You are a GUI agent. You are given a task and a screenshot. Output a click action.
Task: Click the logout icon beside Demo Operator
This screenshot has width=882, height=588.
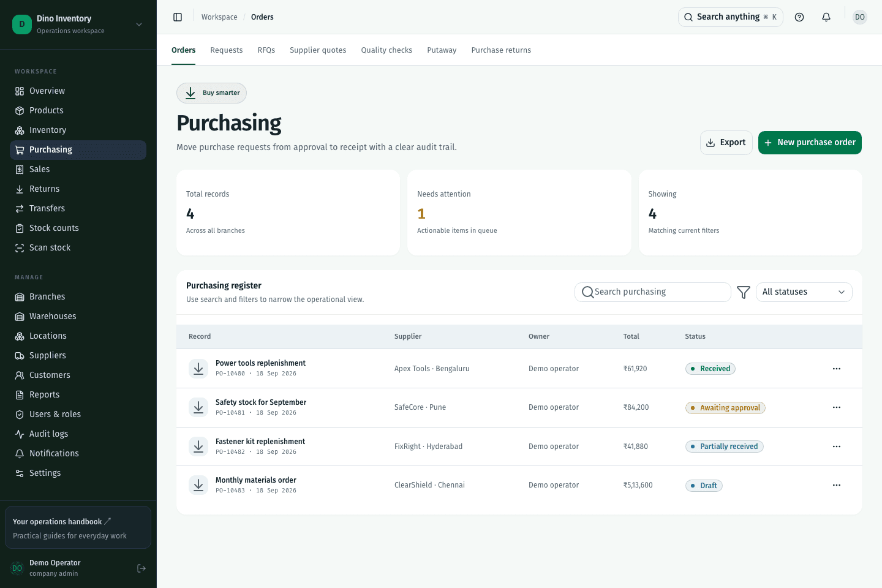(141, 568)
